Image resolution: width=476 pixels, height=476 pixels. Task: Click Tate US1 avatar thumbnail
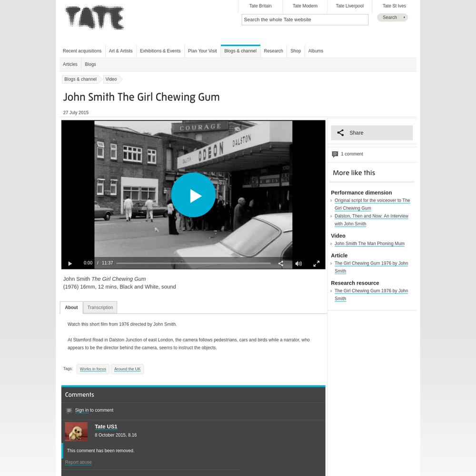(x=76, y=431)
